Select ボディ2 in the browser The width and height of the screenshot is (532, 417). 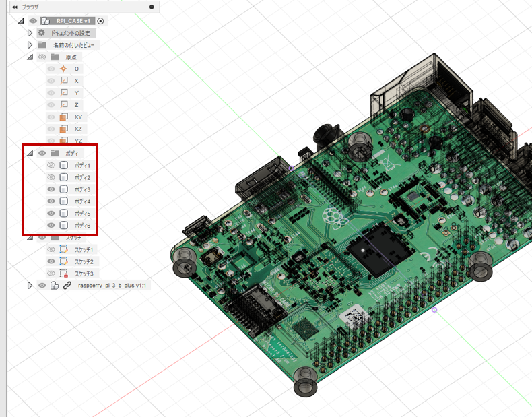82,177
